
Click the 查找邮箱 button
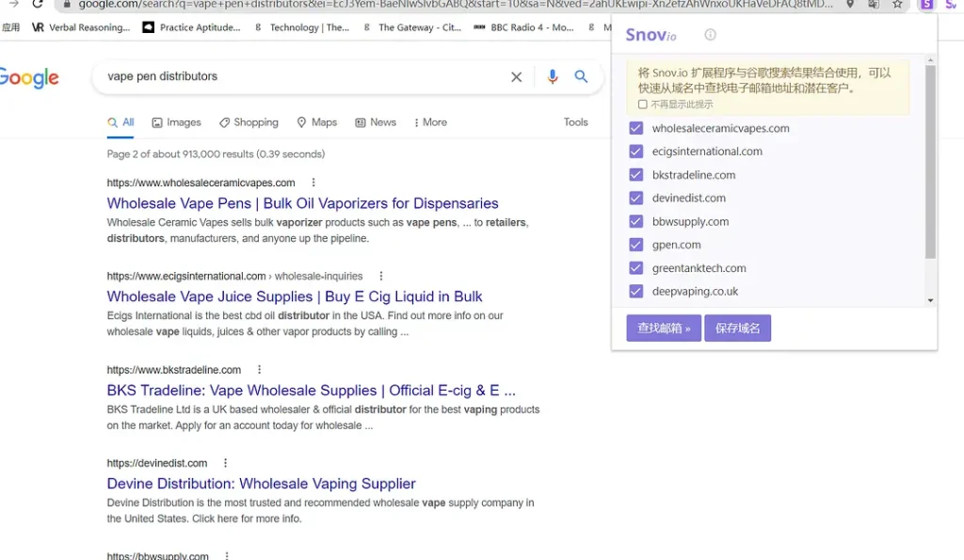point(664,328)
